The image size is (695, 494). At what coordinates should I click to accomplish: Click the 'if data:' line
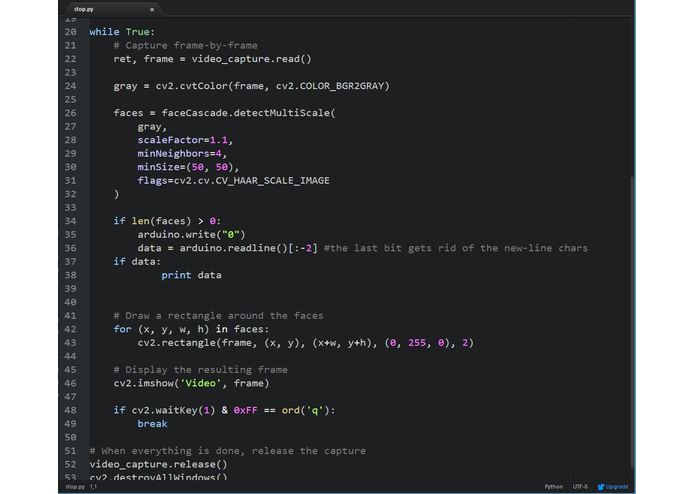tap(137, 262)
